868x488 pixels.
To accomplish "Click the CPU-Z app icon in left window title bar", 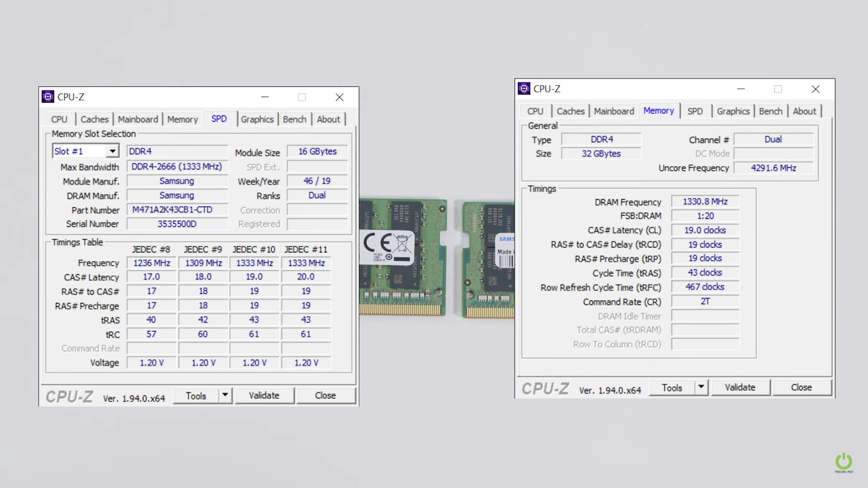I will 48,97.
